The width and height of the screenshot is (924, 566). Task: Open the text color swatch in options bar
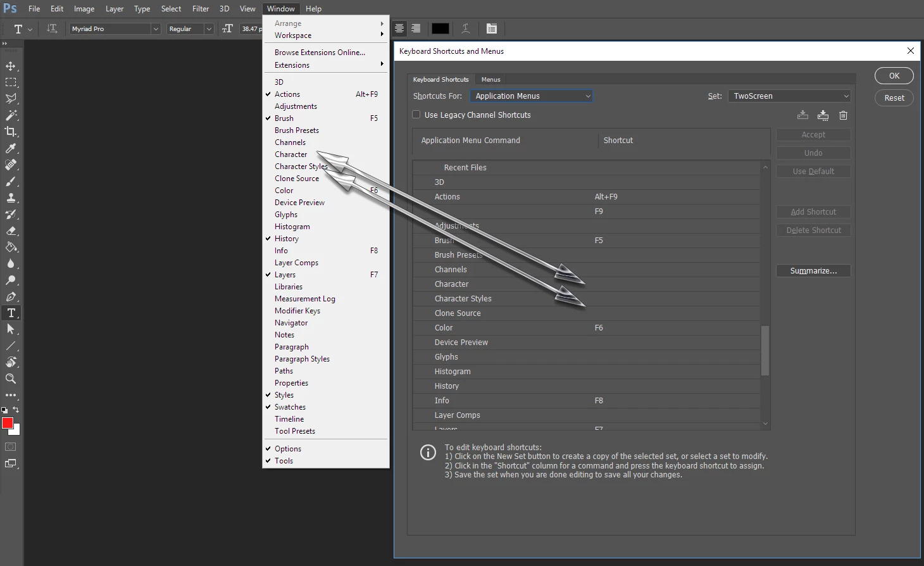click(440, 28)
